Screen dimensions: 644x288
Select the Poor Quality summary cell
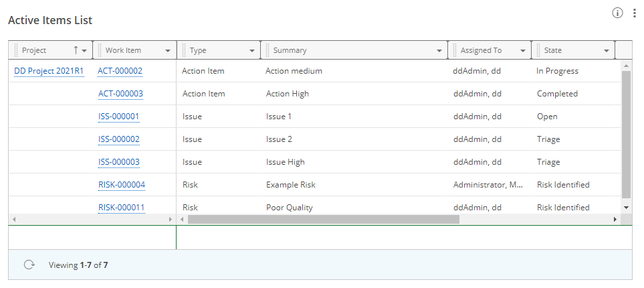tap(289, 208)
